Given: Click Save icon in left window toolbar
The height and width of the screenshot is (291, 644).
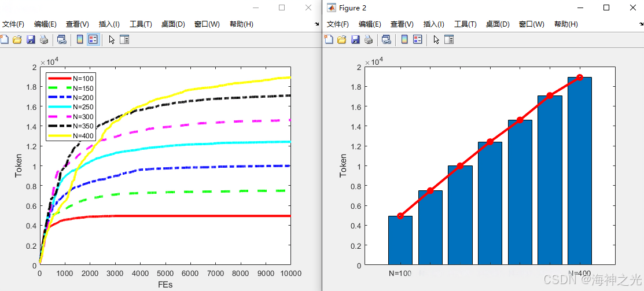Looking at the screenshot, I should 31,39.
